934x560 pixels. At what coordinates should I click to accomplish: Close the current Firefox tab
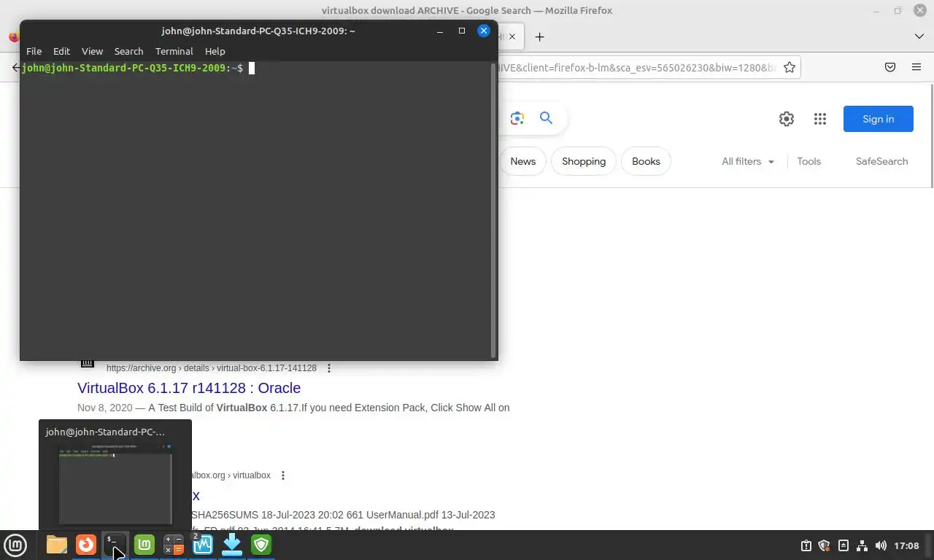tap(512, 36)
